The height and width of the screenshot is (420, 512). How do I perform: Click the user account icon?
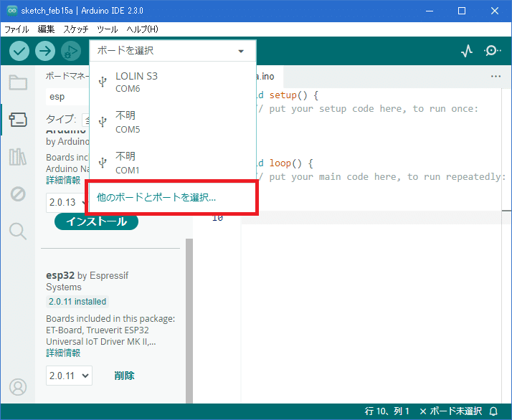pos(18,387)
